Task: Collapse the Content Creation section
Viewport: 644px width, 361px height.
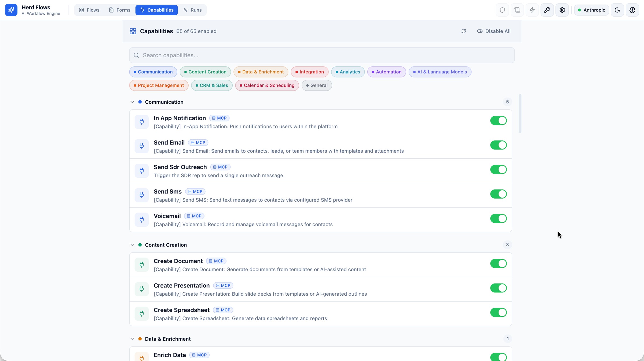Action: (132, 245)
